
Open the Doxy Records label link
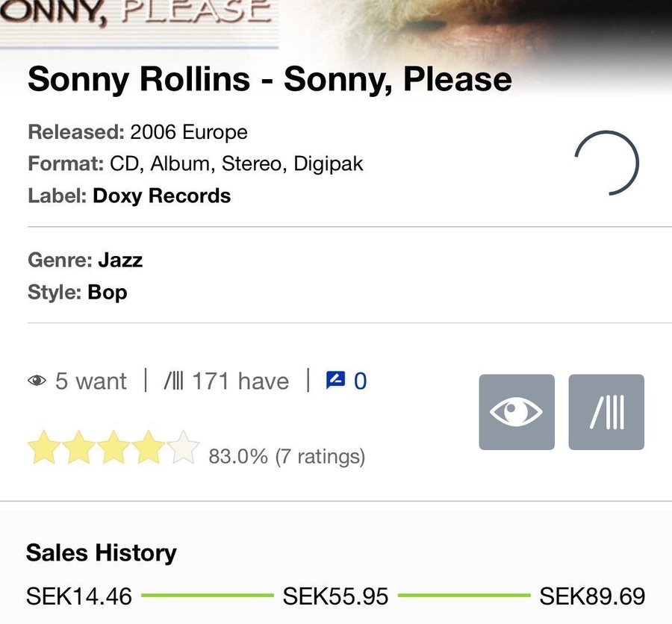(x=161, y=196)
